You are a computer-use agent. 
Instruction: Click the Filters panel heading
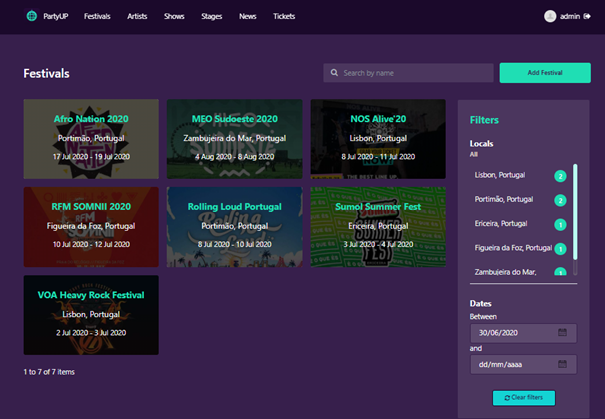point(484,120)
